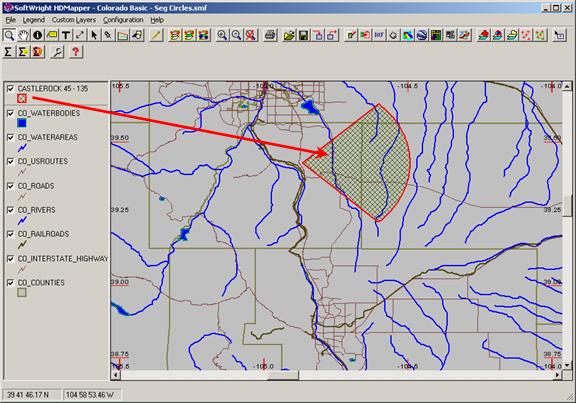Toggle the CO_WATERBODIES layer checkbox
Screen dimensions: 576x403
pos(11,113)
